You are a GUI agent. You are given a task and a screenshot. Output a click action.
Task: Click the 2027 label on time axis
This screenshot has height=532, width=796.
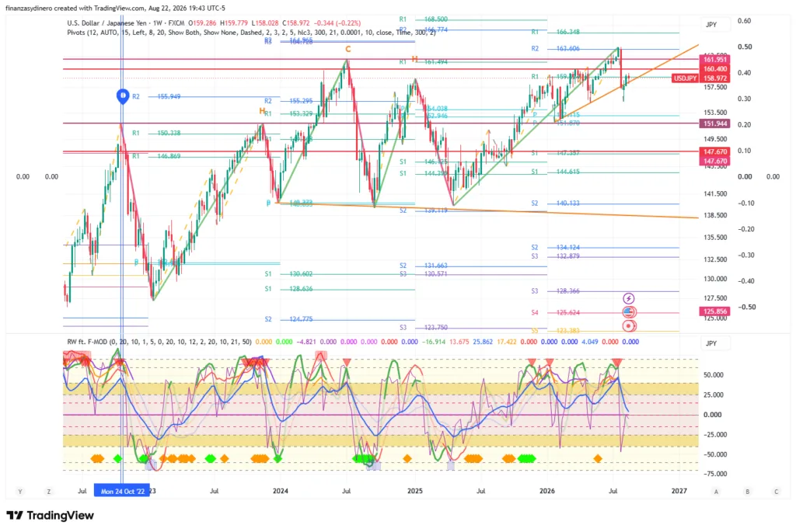[679, 491]
